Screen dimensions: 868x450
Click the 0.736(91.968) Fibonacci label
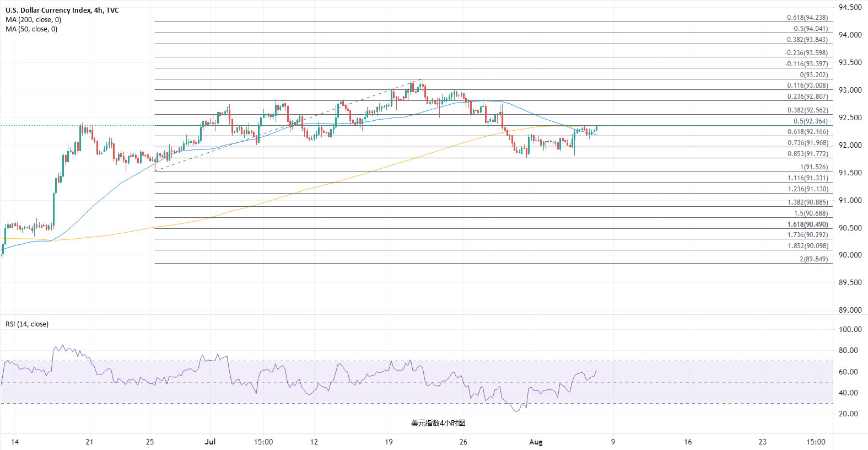[x=807, y=143]
